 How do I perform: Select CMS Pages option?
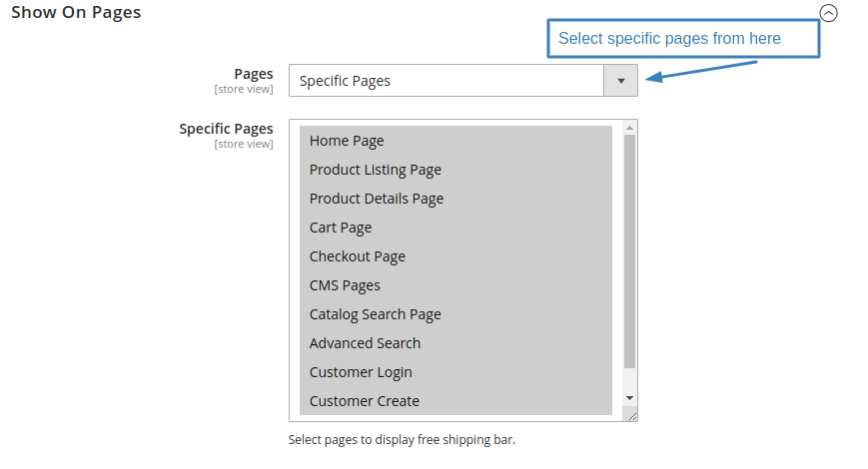click(x=455, y=284)
